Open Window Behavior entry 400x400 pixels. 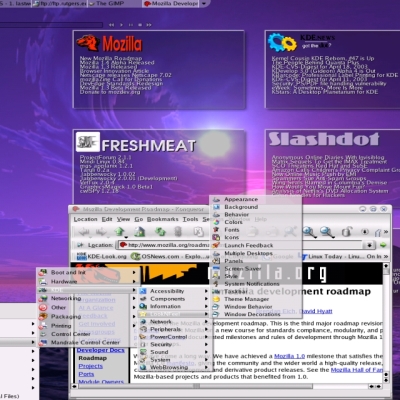256,307
